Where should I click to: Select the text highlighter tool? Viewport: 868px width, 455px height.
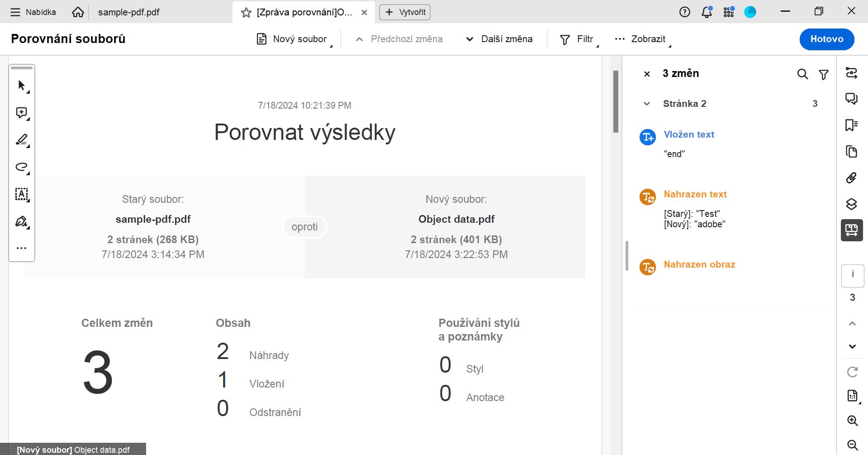tap(21, 140)
